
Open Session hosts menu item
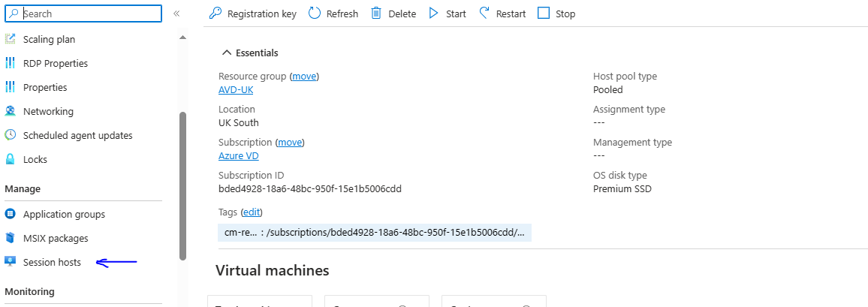tap(52, 263)
